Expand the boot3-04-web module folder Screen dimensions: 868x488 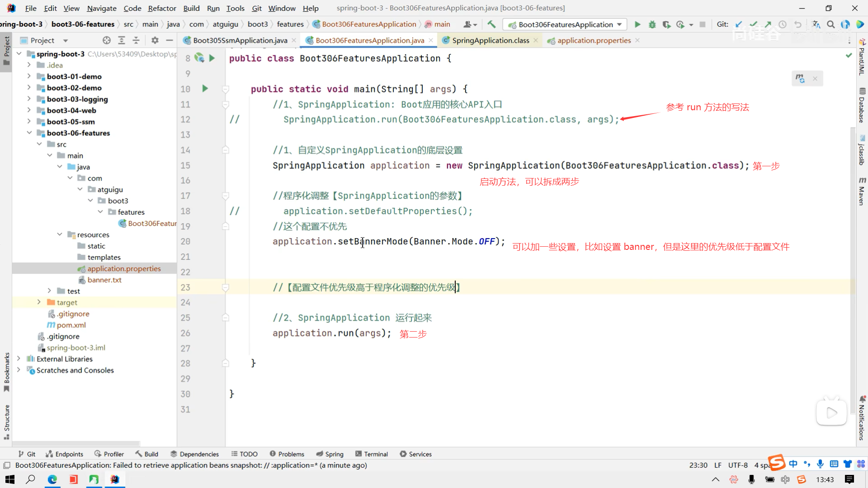click(x=29, y=110)
